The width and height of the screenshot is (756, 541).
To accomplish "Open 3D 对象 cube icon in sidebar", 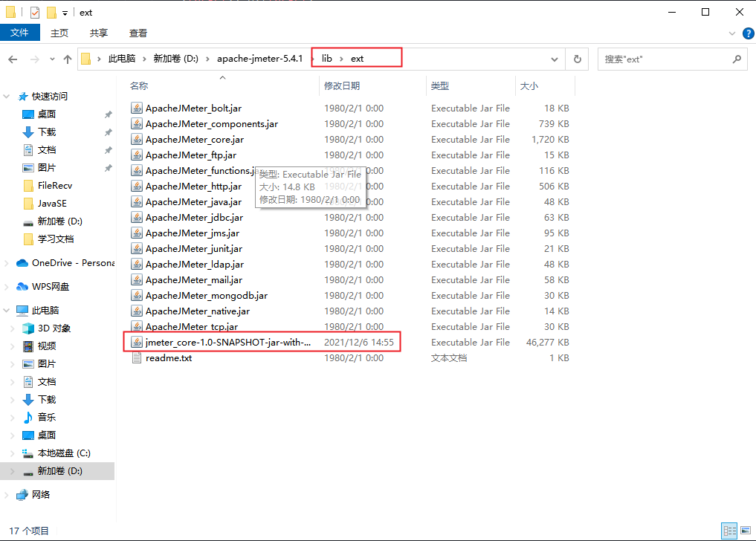I will click(x=28, y=328).
